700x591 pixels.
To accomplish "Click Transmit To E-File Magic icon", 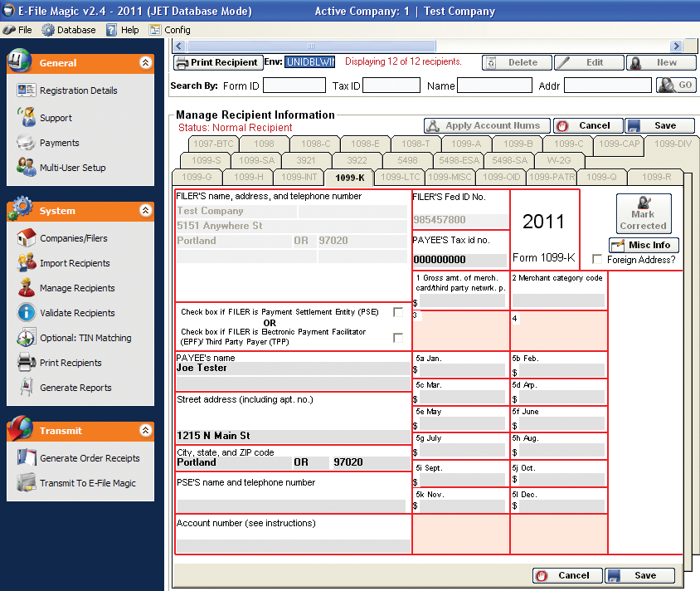I will tap(26, 483).
